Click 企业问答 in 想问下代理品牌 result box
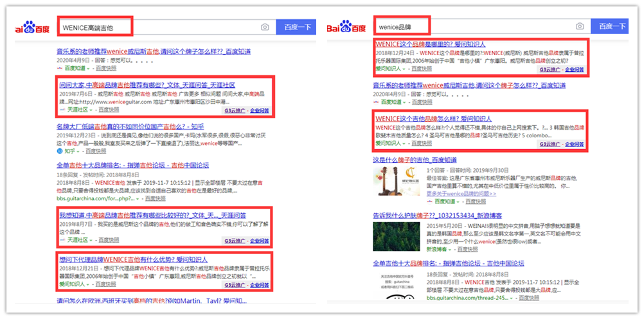 click(260, 285)
